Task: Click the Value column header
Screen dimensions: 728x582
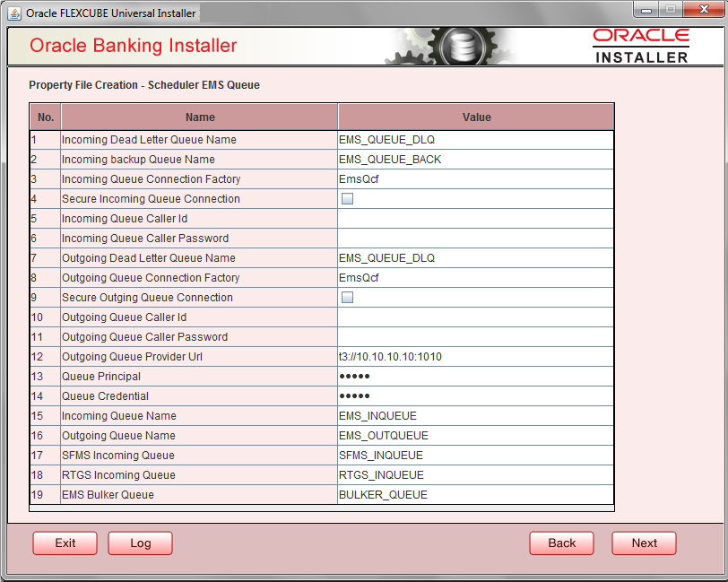Action: click(475, 117)
